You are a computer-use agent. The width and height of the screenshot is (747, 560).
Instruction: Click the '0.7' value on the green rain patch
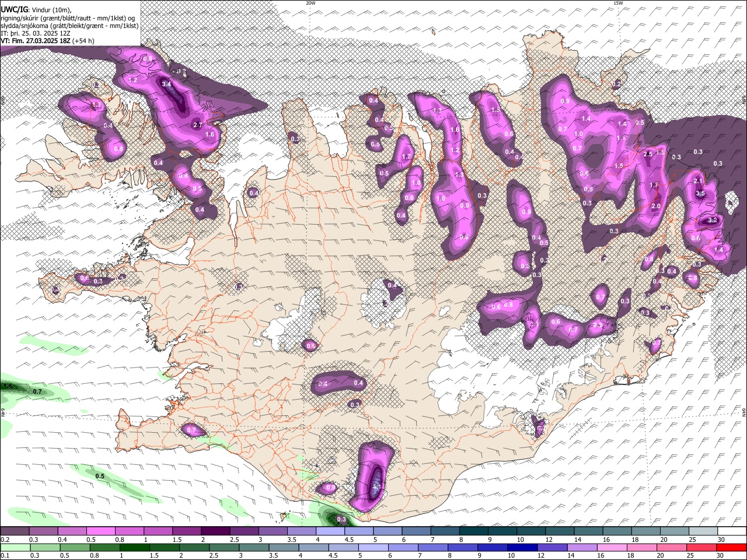coord(37,391)
